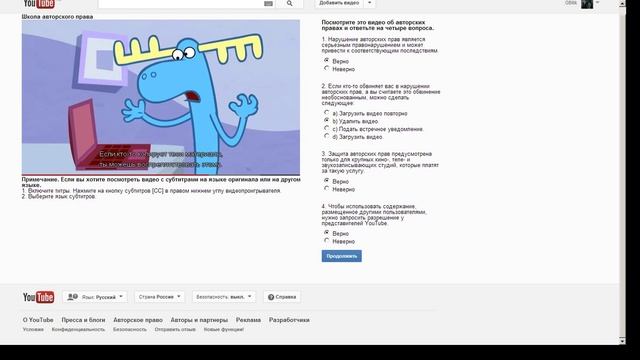Click the user avatar in the header
The image size is (640, 360).
point(587,4)
